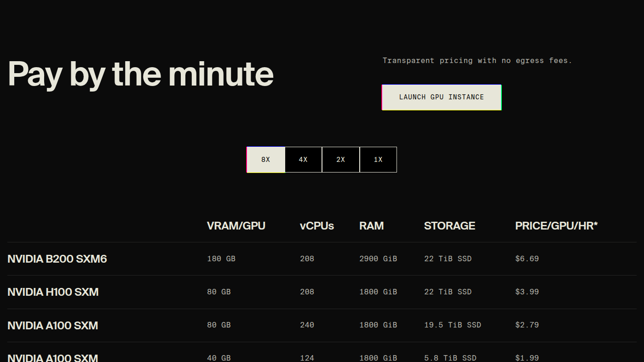This screenshot has width=644, height=362.
Task: Click the "Pay by the minute" heading
Action: [141, 74]
